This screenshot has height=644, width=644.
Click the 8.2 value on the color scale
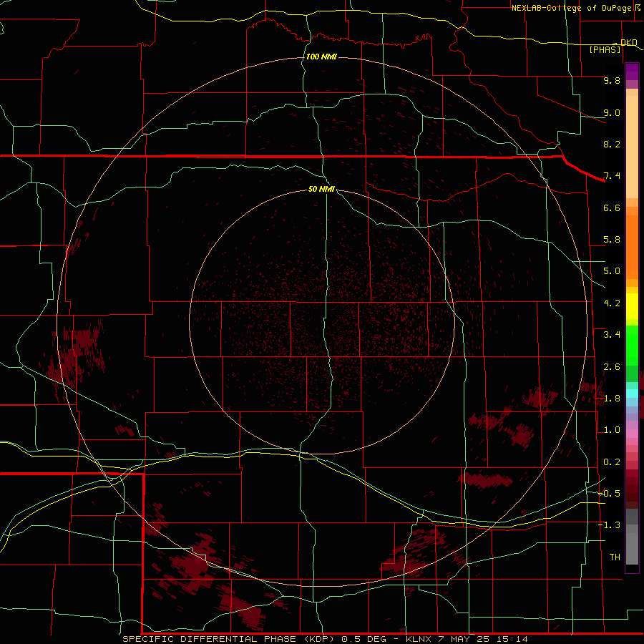tap(612, 144)
